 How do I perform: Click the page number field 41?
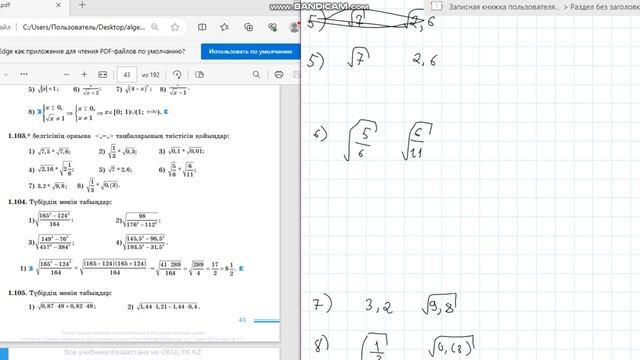tap(127, 75)
